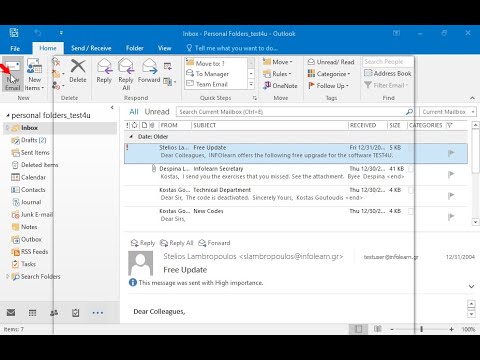Open the Follow Up flag menu
Image resolution: width=480 pixels, height=360 pixels.
pyautogui.click(x=328, y=86)
